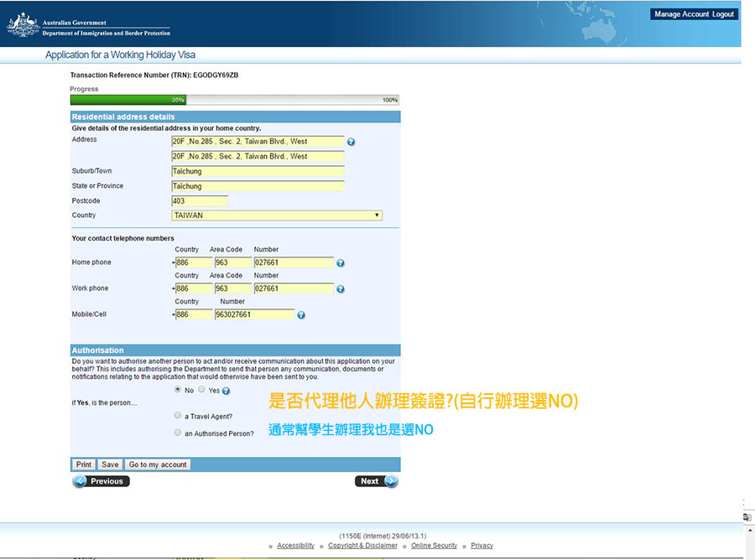Select the No authorisation radio button

click(x=177, y=390)
